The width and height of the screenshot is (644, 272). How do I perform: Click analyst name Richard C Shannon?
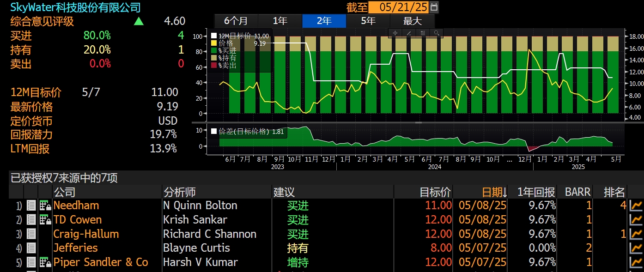(x=210, y=234)
